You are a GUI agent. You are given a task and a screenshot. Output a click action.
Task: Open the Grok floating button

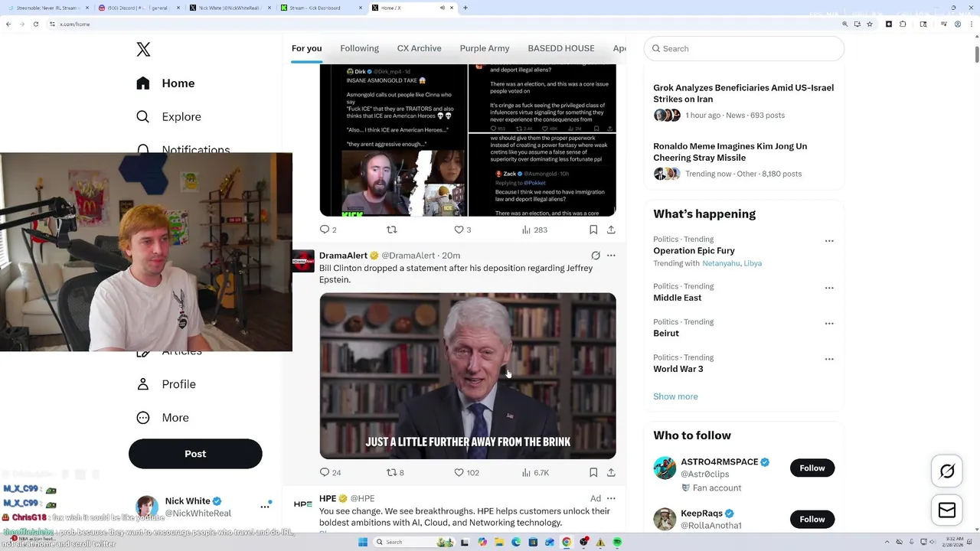click(947, 471)
